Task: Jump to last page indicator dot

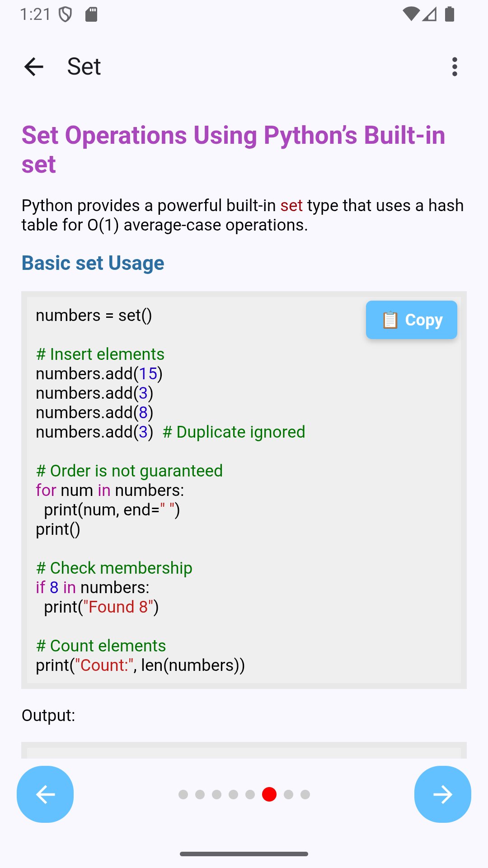Action: click(305, 794)
